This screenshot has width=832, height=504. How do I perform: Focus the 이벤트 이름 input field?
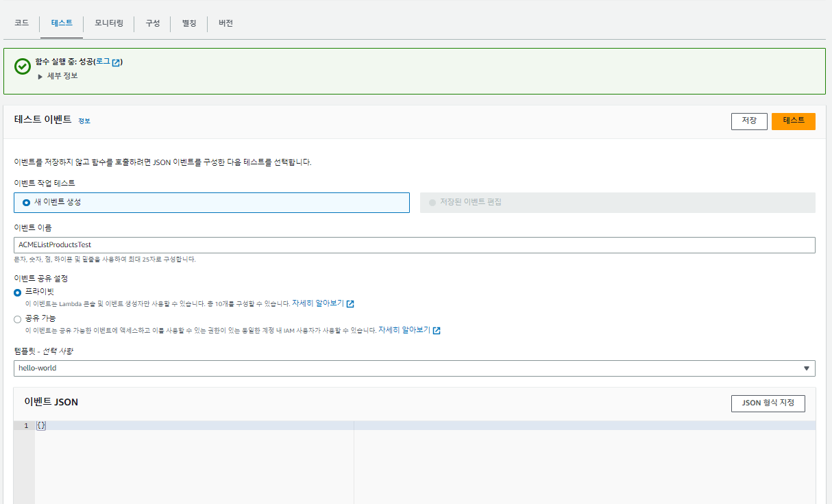pos(415,245)
